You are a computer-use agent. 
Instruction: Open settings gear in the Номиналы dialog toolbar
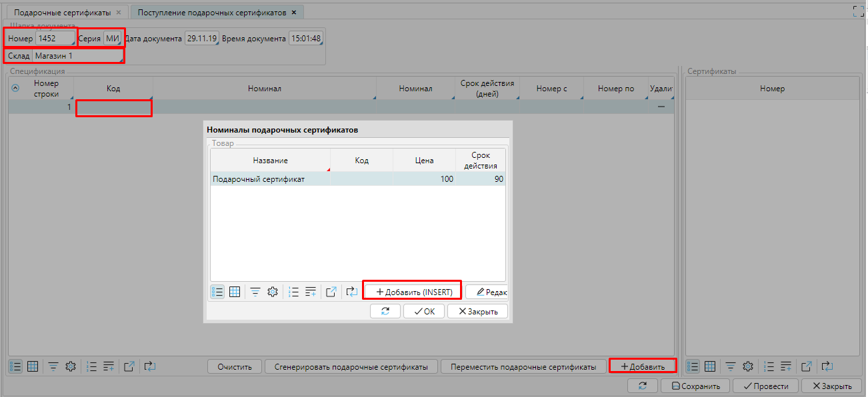272,292
